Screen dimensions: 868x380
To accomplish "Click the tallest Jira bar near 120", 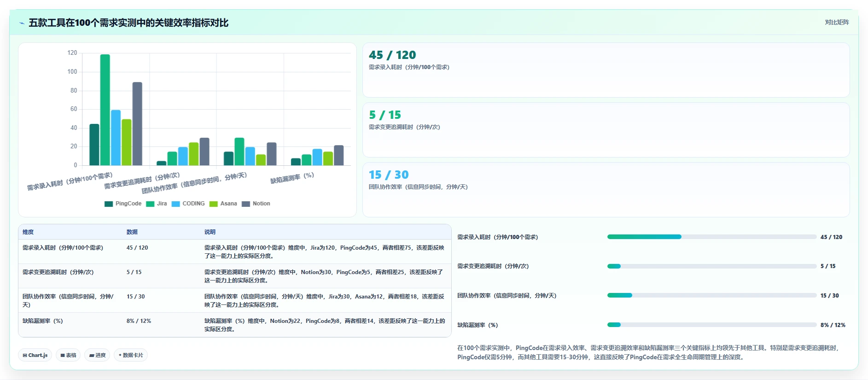I will click(x=105, y=110).
